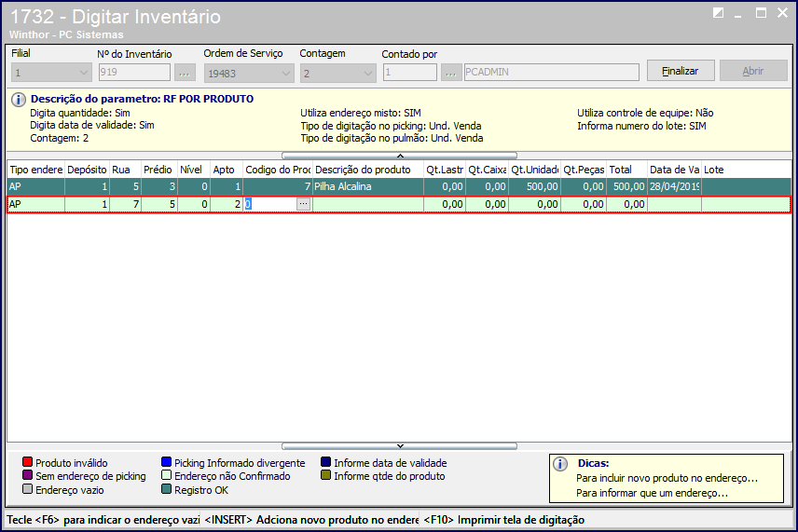
Task: Click AP cell in second row
Action: click(x=36, y=204)
